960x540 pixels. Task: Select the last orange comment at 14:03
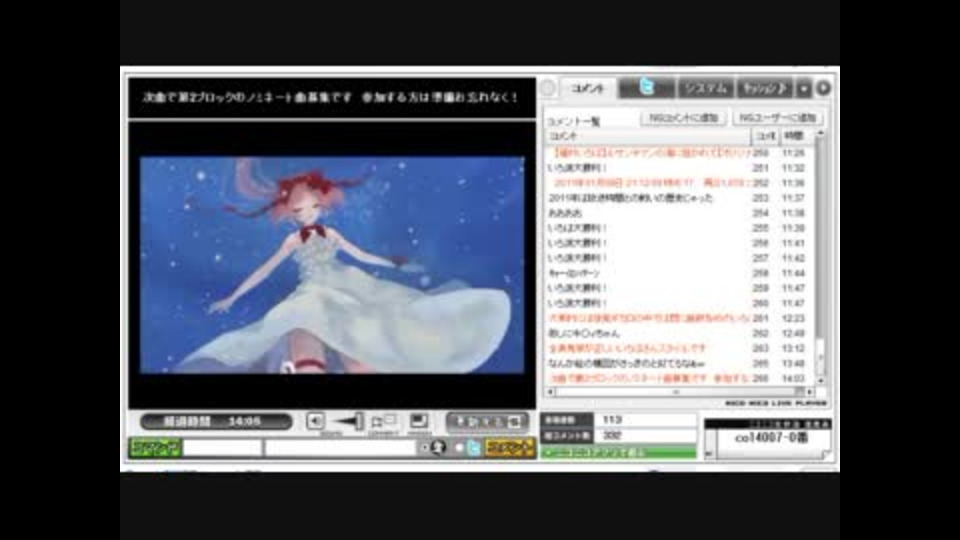(x=680, y=378)
